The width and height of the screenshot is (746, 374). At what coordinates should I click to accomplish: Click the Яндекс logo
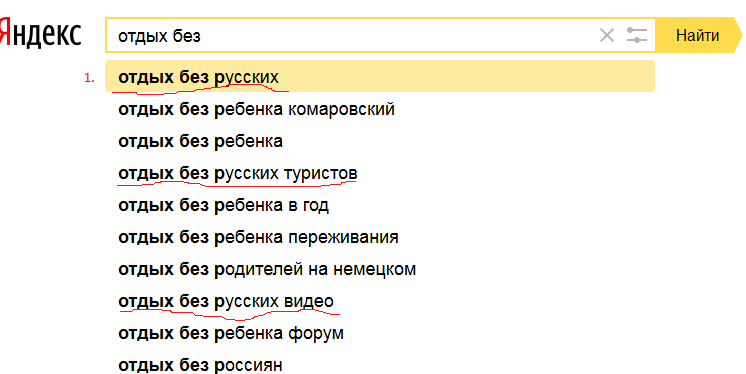(40, 34)
